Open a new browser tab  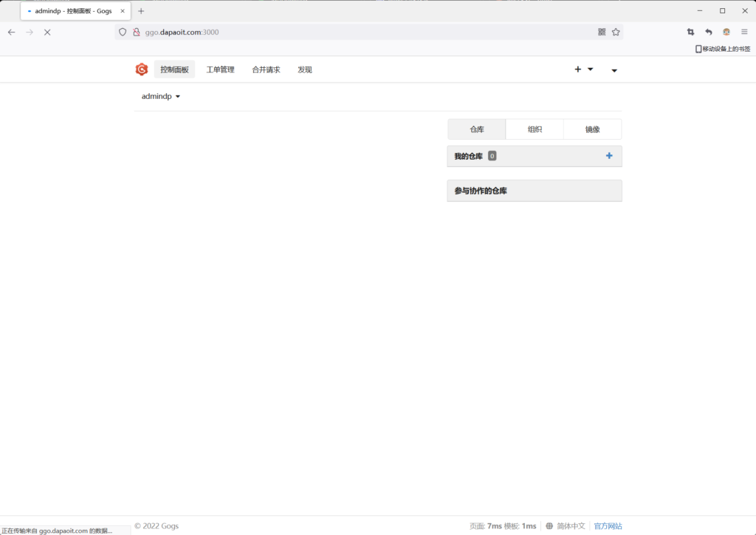(141, 10)
